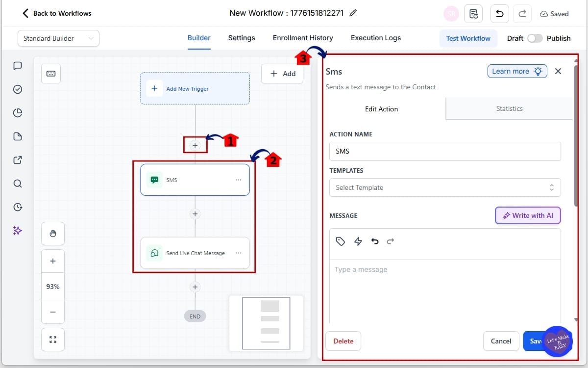Open the Add New Trigger box

[x=195, y=88]
